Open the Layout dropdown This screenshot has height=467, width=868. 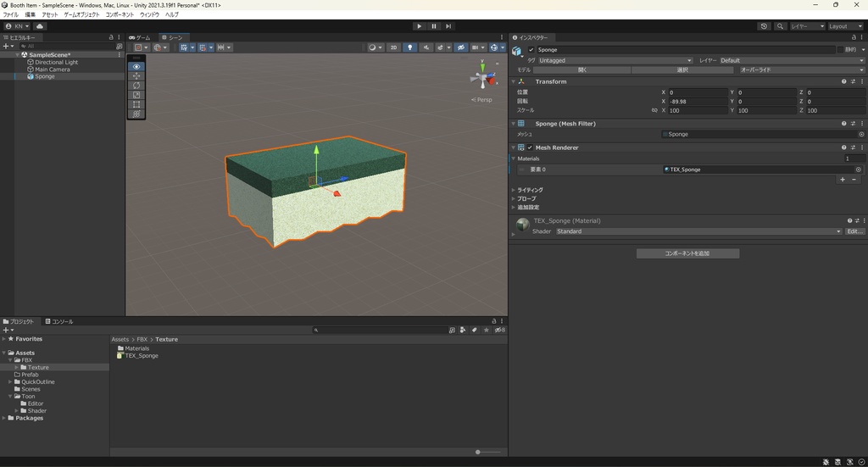844,26
